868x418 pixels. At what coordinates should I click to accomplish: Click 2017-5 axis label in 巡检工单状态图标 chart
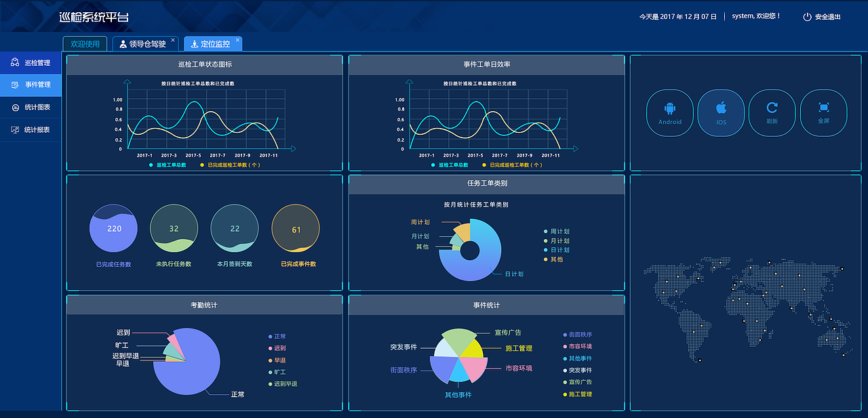[x=193, y=155]
